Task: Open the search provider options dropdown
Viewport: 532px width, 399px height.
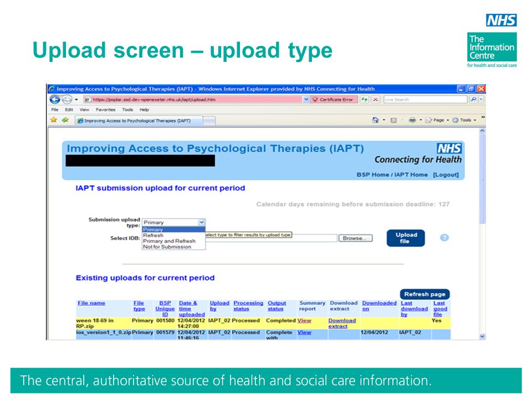Action: pyautogui.click(x=481, y=99)
